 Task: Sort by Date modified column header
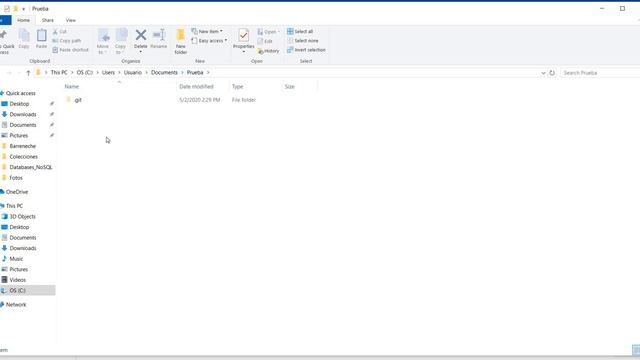tap(196, 87)
